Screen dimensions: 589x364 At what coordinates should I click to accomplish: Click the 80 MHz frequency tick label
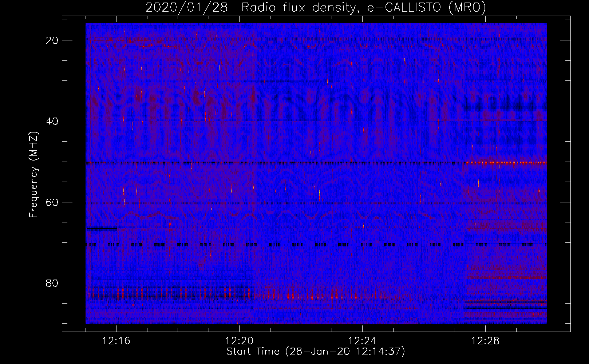click(x=52, y=283)
